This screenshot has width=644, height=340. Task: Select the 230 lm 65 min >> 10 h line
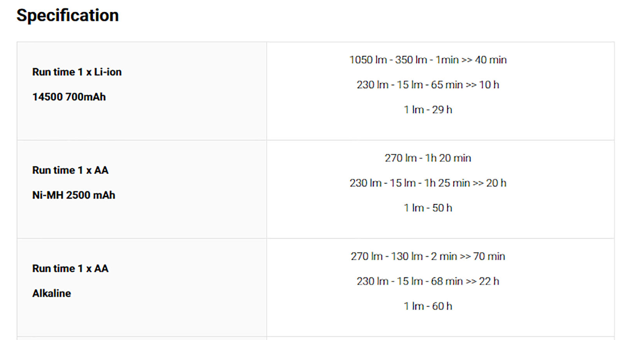[428, 85]
